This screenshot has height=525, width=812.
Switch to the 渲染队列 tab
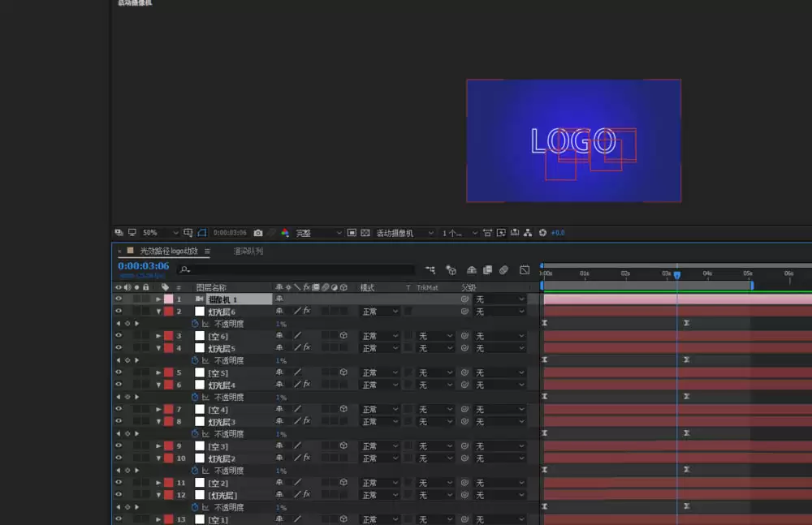(248, 251)
